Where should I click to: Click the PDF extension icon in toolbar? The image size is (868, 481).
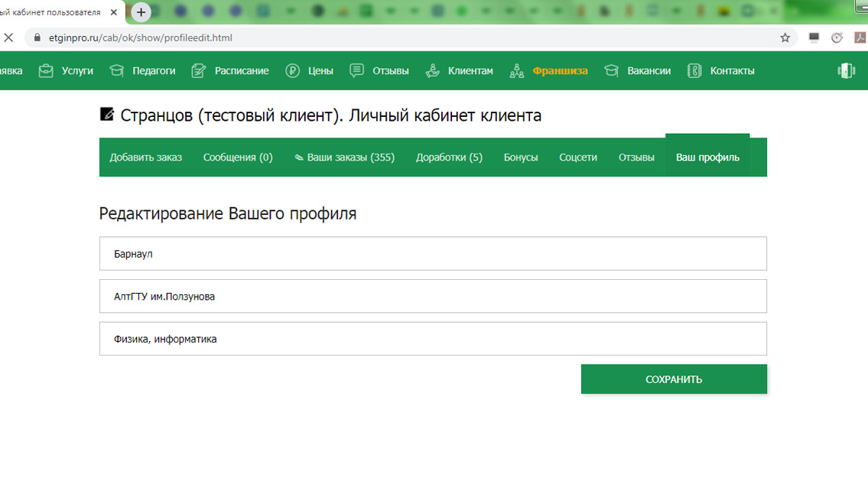(x=860, y=37)
